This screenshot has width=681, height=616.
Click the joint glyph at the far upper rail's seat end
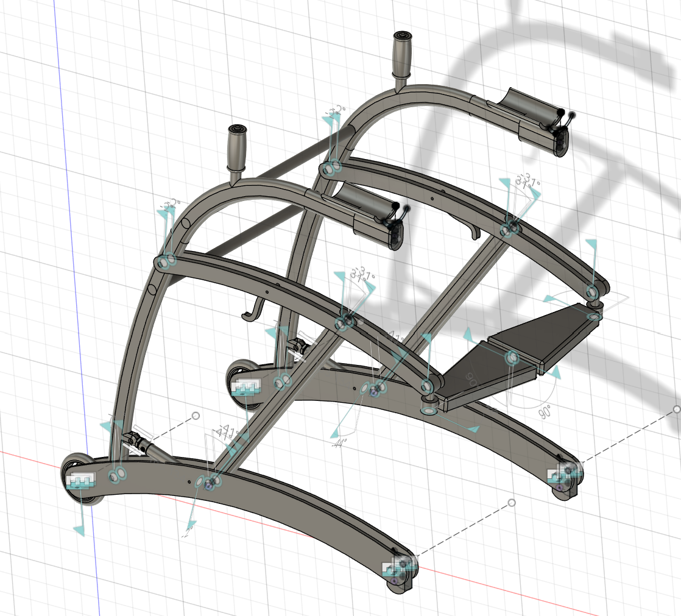pyautogui.click(x=591, y=291)
